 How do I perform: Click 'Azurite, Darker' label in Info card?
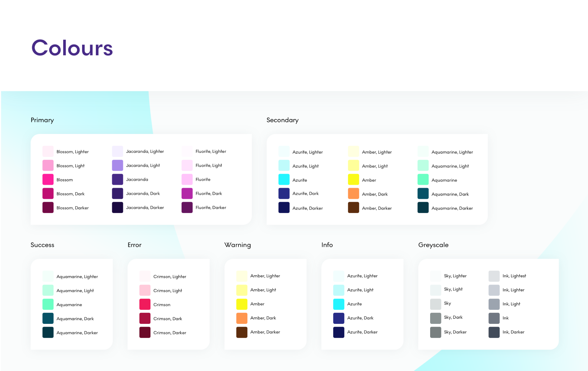[x=363, y=332]
